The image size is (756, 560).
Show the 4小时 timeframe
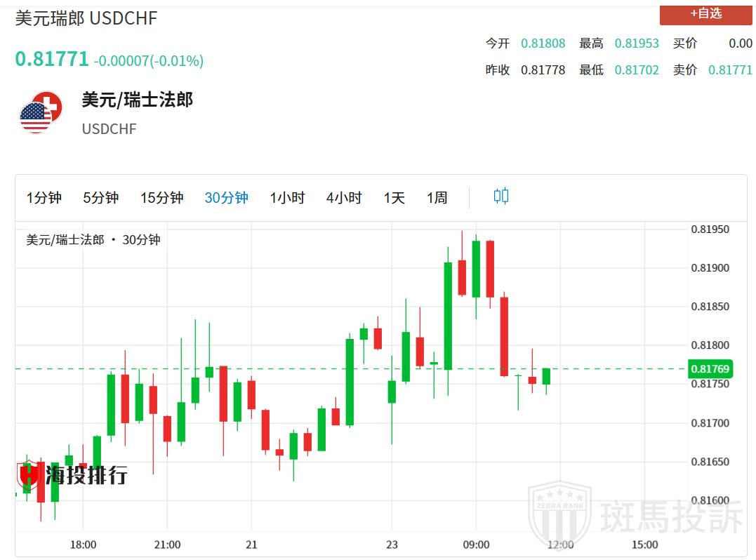[x=344, y=198]
